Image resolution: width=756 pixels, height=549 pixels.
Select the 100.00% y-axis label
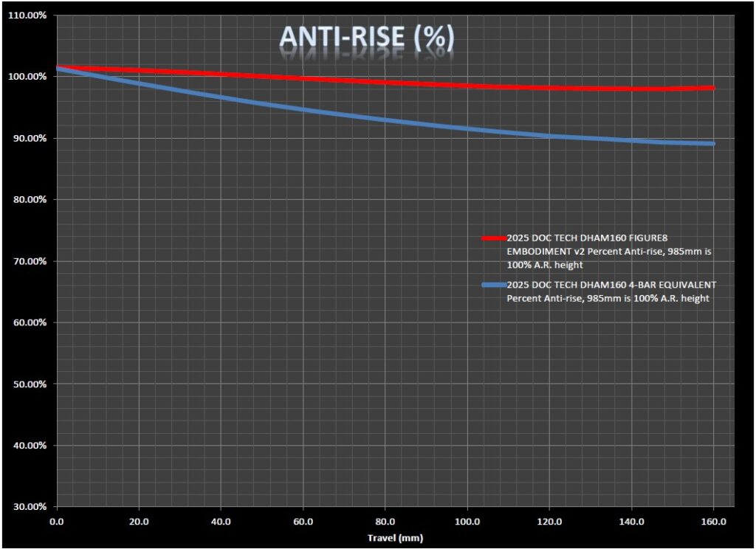pos(27,77)
